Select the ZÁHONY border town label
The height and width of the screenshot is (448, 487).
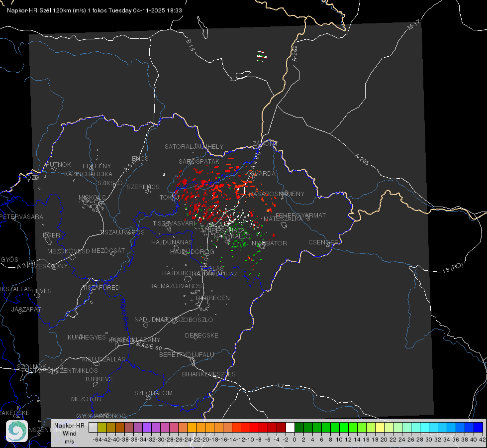[265, 144]
